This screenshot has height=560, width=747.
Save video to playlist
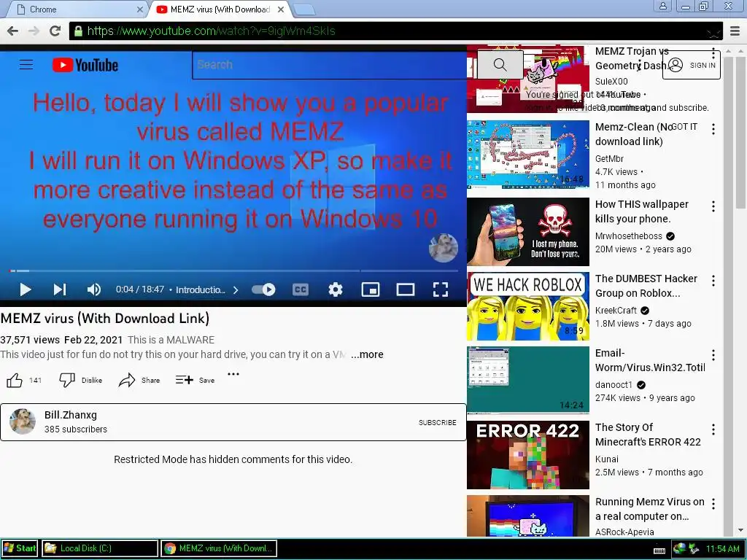coord(195,380)
